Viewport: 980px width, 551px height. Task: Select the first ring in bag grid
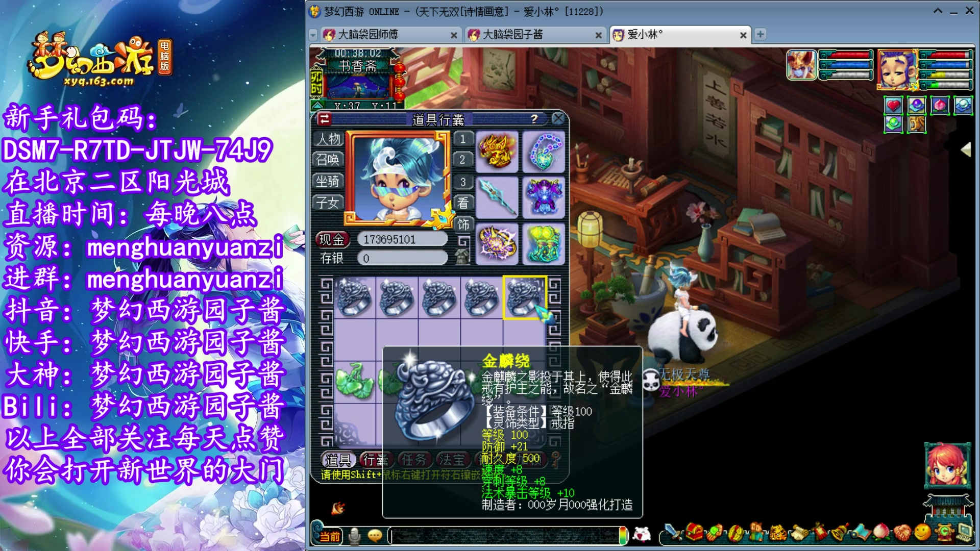355,298
